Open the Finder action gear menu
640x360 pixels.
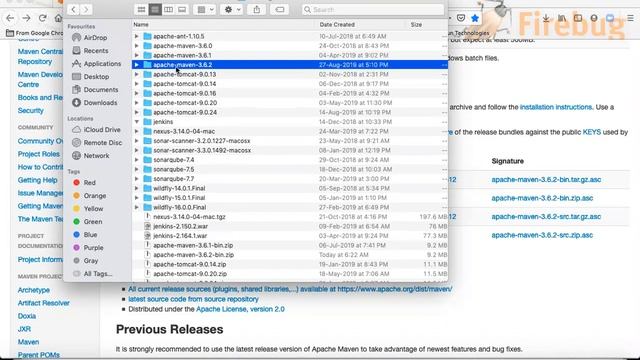232,9
